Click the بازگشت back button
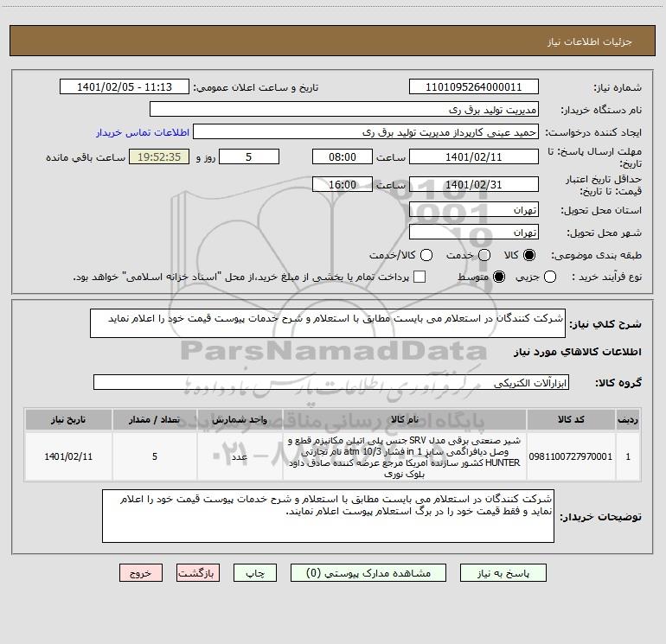Screen dimensions: 666x644 click(x=198, y=573)
